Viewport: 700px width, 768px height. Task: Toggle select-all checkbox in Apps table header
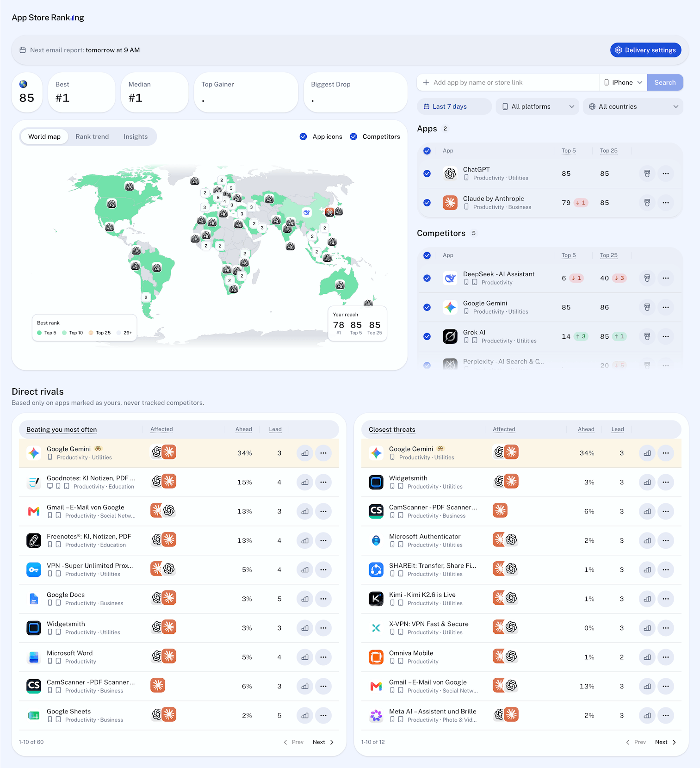point(427,151)
